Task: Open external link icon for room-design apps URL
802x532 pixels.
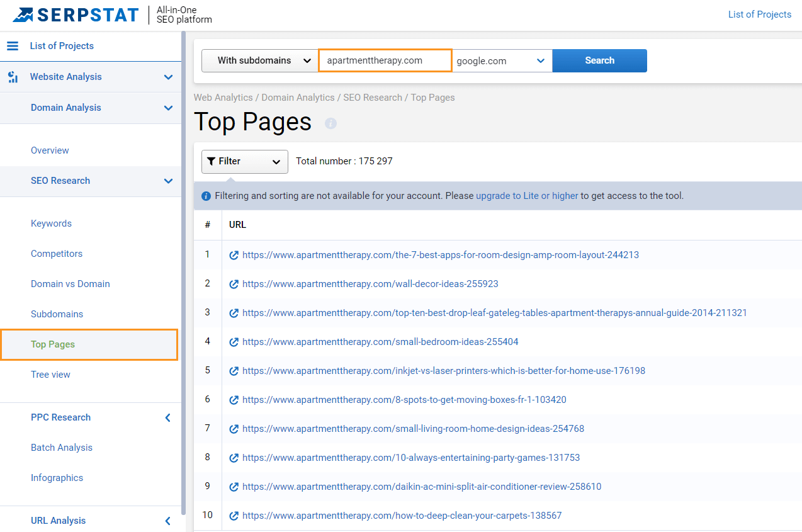Action: [x=234, y=255]
